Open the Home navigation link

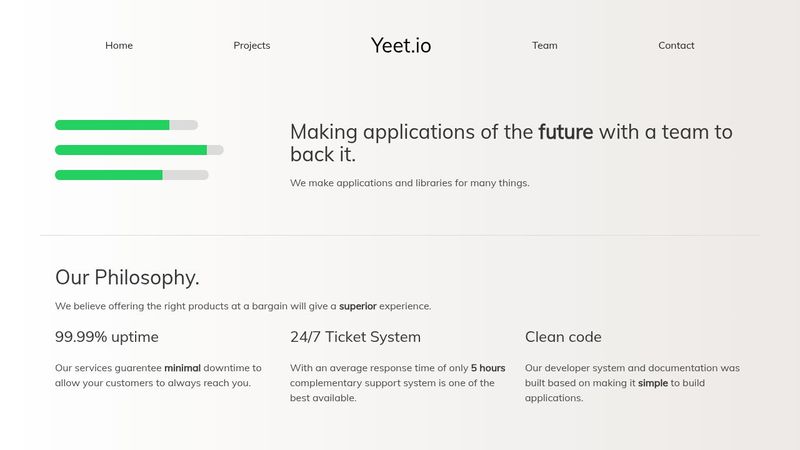[x=119, y=45]
